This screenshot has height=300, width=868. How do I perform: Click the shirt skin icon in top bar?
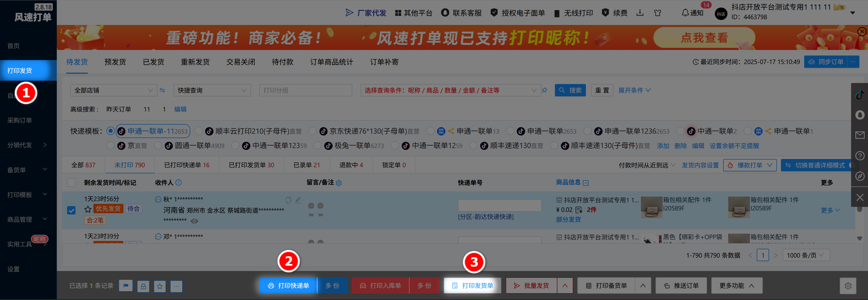pyautogui.click(x=657, y=13)
